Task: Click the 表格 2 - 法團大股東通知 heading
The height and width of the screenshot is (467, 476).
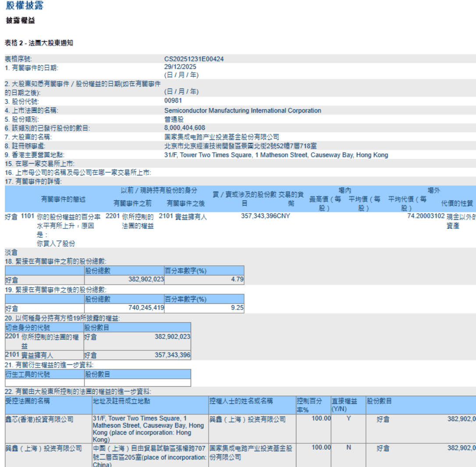Action: pyautogui.click(x=39, y=43)
